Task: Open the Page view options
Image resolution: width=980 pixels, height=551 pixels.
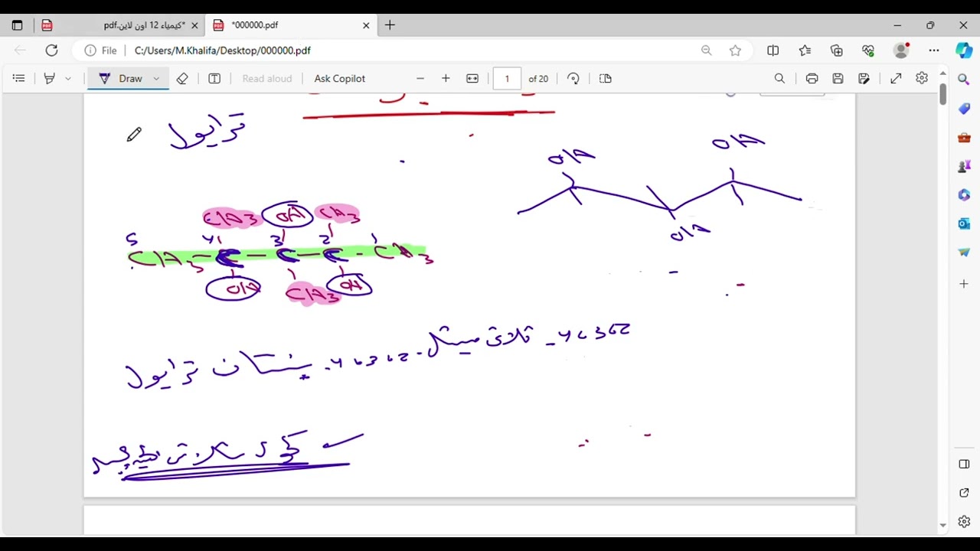Action: point(606,78)
